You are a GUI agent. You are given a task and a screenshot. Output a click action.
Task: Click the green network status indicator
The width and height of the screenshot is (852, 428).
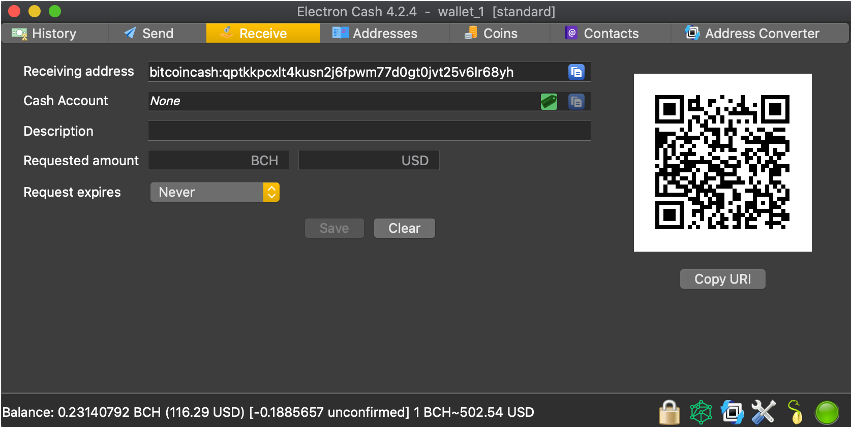pyautogui.click(x=827, y=411)
